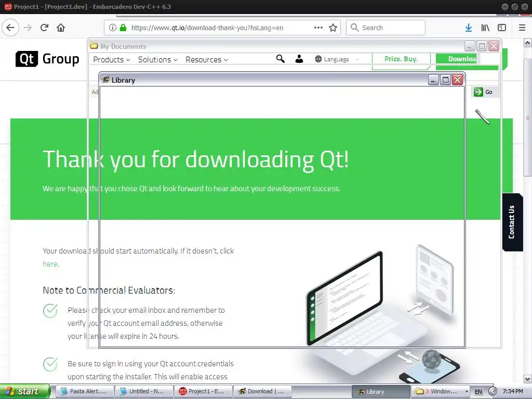Click the My Documents folder title icon

click(x=94, y=46)
